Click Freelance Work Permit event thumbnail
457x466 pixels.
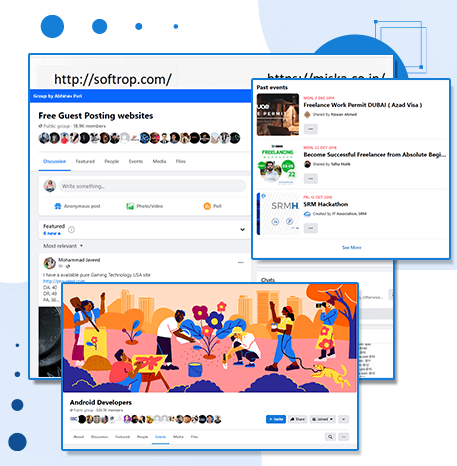coord(278,114)
